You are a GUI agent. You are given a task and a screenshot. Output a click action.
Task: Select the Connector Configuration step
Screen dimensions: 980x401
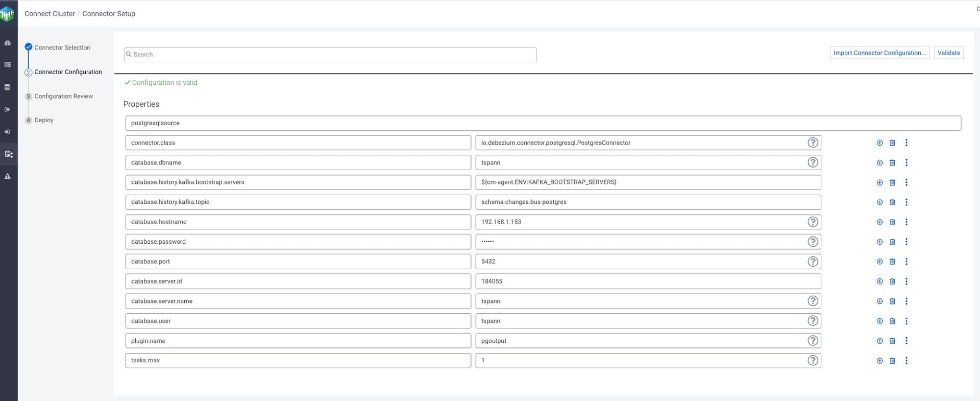68,72
